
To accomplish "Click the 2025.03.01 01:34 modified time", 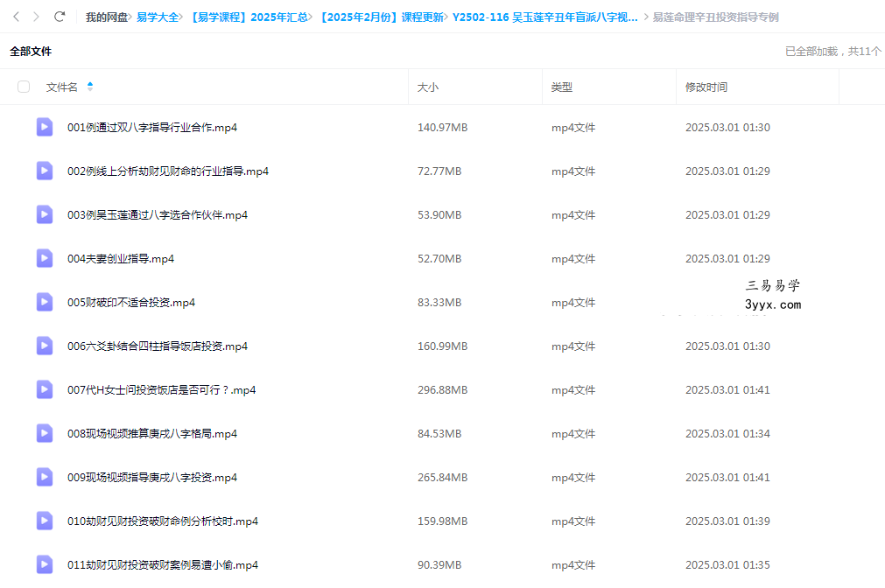I will pyautogui.click(x=727, y=433).
